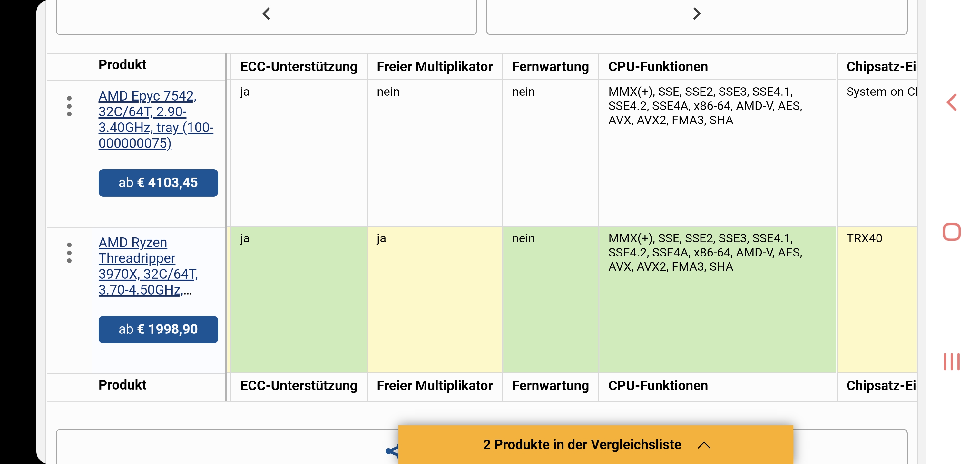Open three-dot menu for AMD Epyc 7542

[69, 106]
